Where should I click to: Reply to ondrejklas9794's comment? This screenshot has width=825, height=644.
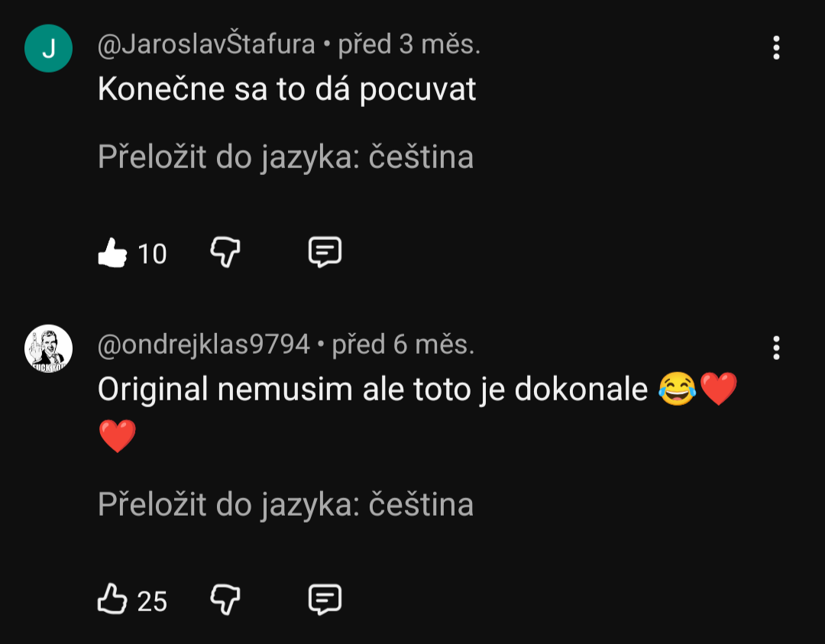[x=325, y=600]
